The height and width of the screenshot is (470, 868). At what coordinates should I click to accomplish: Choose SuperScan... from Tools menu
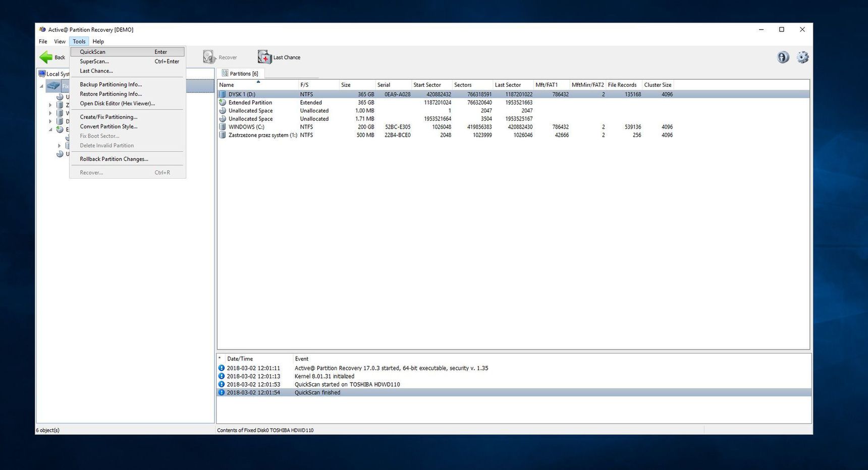128,61
